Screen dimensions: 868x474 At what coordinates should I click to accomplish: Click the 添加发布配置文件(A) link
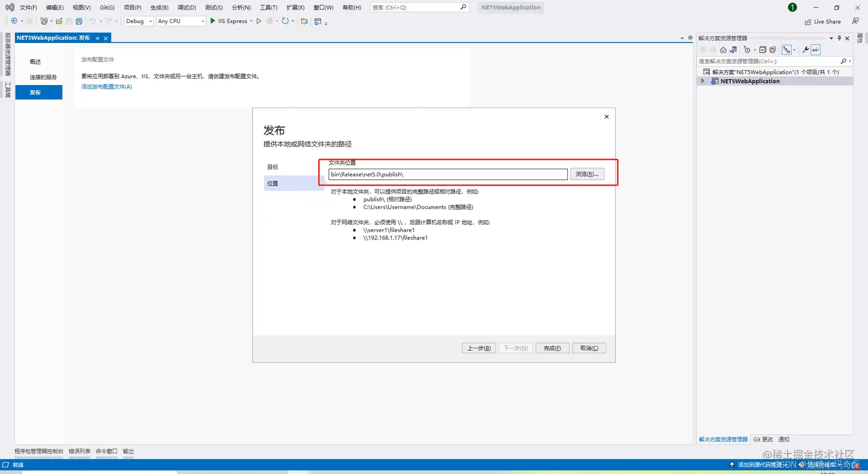106,87
